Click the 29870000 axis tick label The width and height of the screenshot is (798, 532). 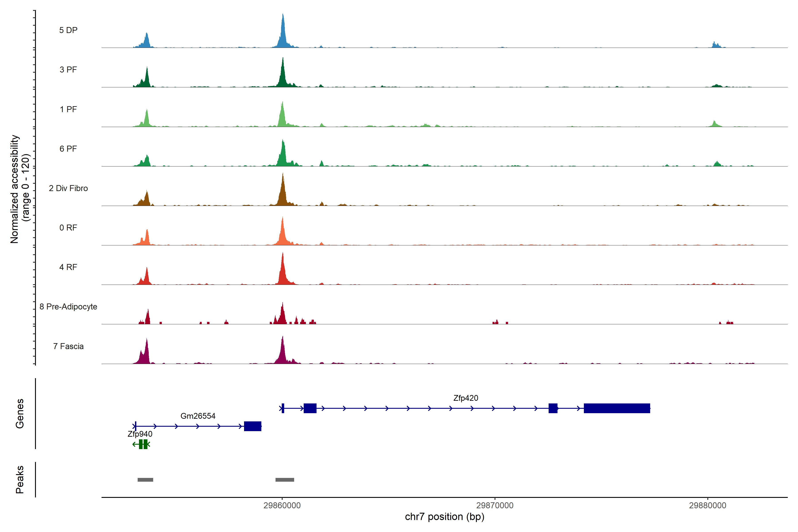(495, 505)
